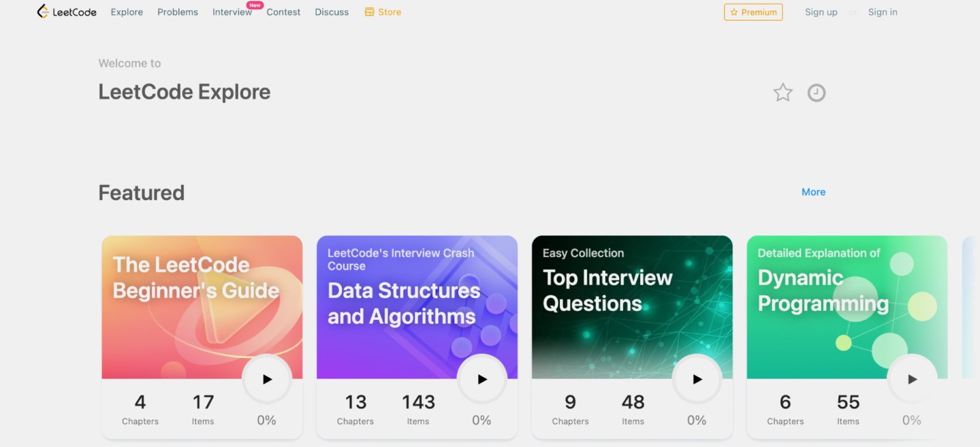
Task: Click the Welcome to text
Action: (x=130, y=64)
